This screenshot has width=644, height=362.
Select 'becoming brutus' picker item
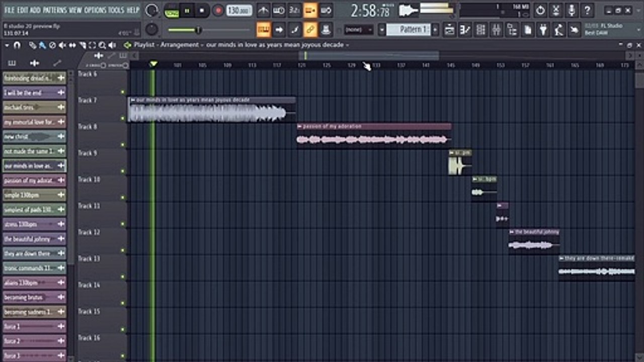pos(34,297)
